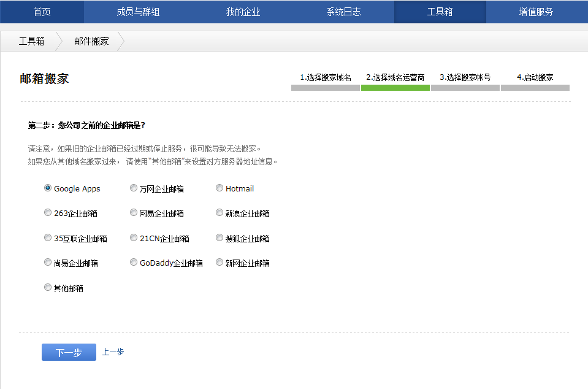588x389 pixels.
Task: Switch to the 成员与群组 tab
Action: point(138,12)
